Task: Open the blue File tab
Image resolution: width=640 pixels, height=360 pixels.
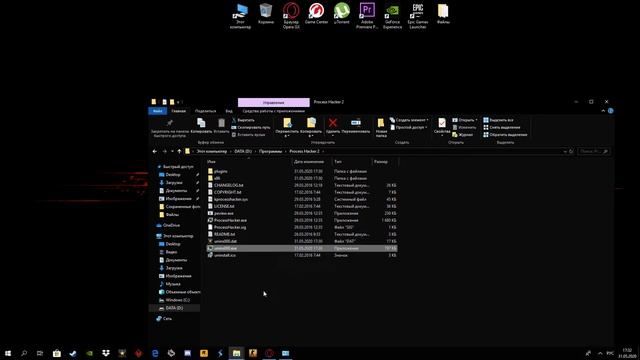Action: [x=158, y=111]
